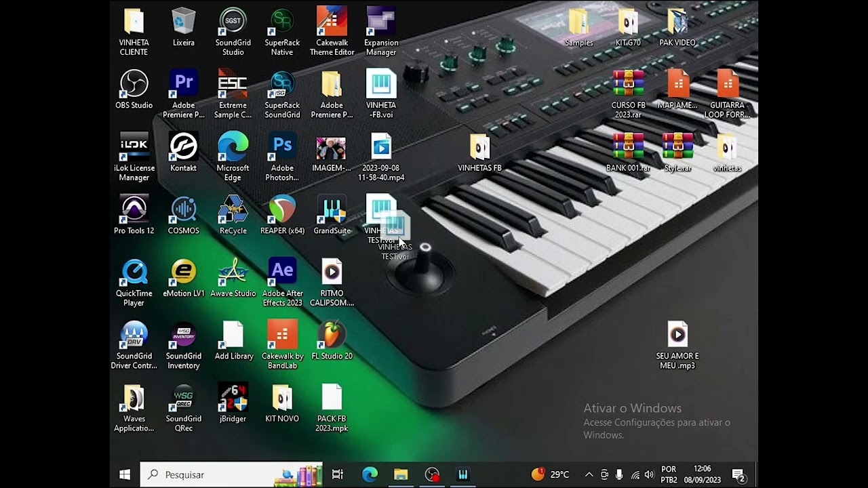Open the vinhetas folder

[727, 152]
